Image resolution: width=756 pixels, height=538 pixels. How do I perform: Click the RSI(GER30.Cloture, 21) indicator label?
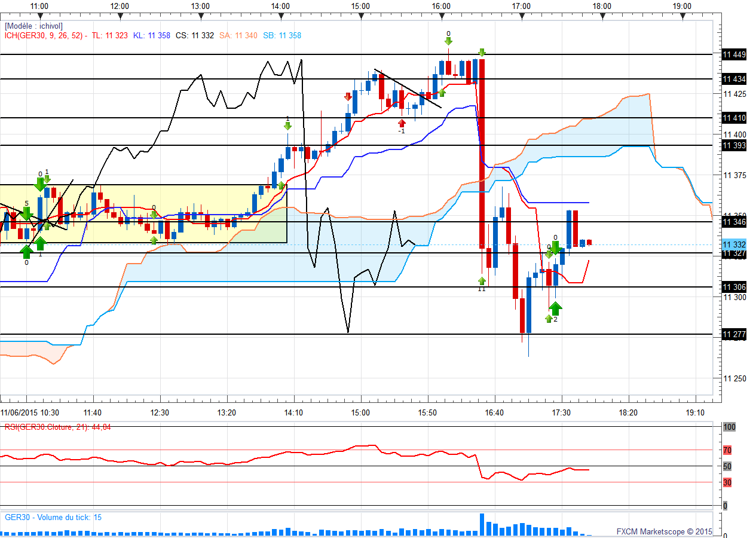57,427
